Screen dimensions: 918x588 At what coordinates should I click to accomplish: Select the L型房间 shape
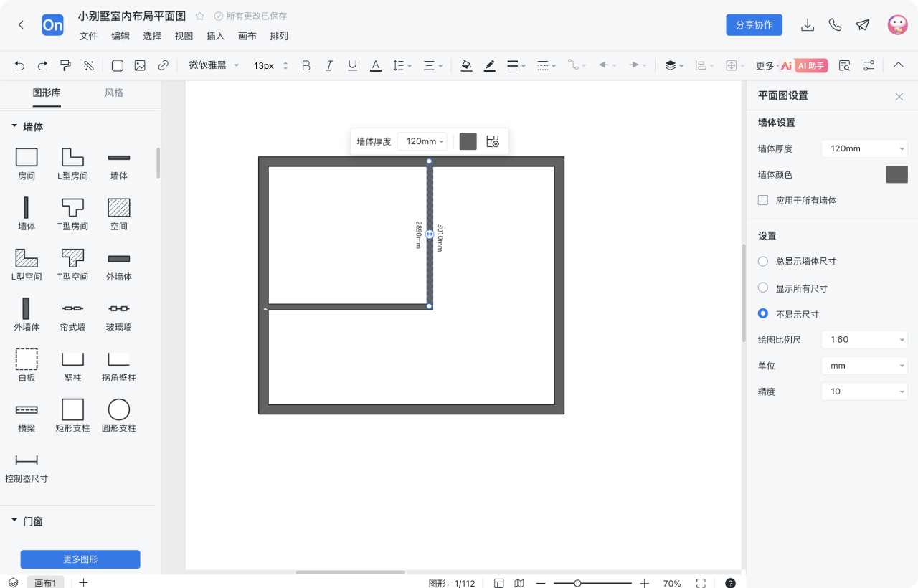coord(72,163)
